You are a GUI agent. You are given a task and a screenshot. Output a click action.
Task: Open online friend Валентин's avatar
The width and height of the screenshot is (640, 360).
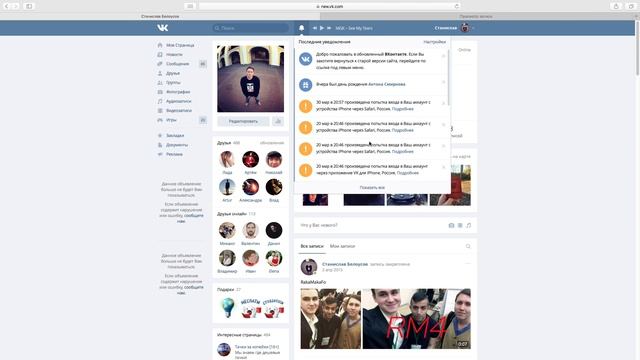pyautogui.click(x=251, y=230)
